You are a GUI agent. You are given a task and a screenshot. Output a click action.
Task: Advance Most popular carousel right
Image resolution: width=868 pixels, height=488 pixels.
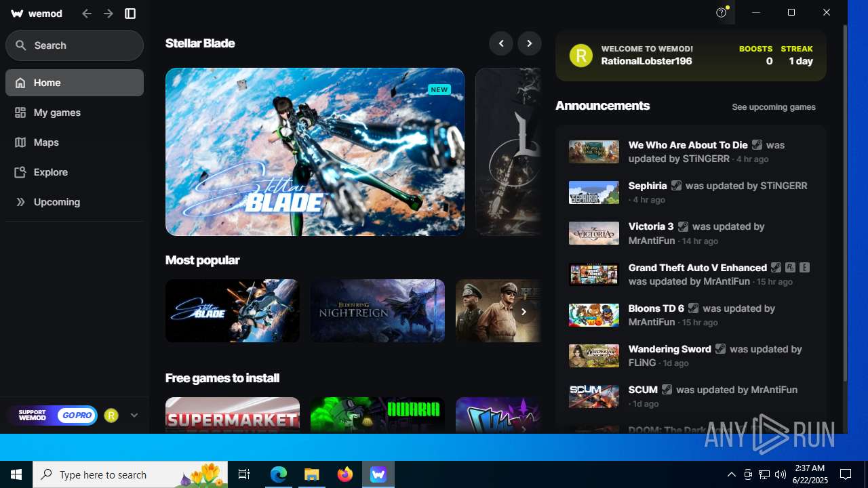coord(524,312)
